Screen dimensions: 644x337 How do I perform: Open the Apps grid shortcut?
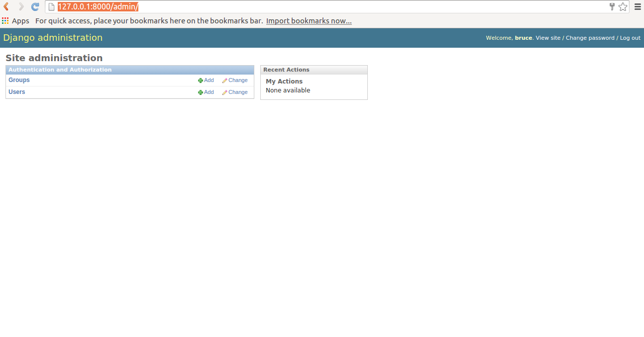[15, 21]
